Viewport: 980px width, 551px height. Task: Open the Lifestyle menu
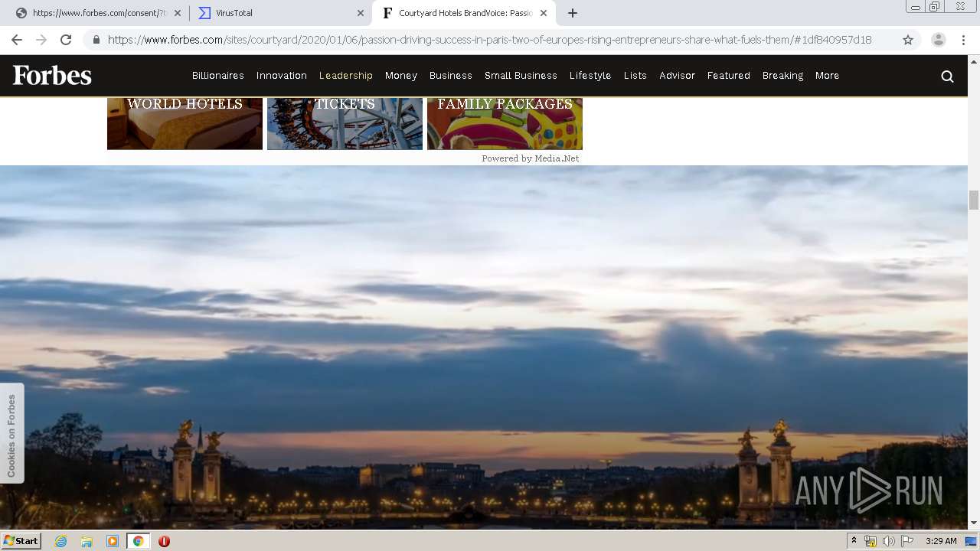[x=590, y=76]
